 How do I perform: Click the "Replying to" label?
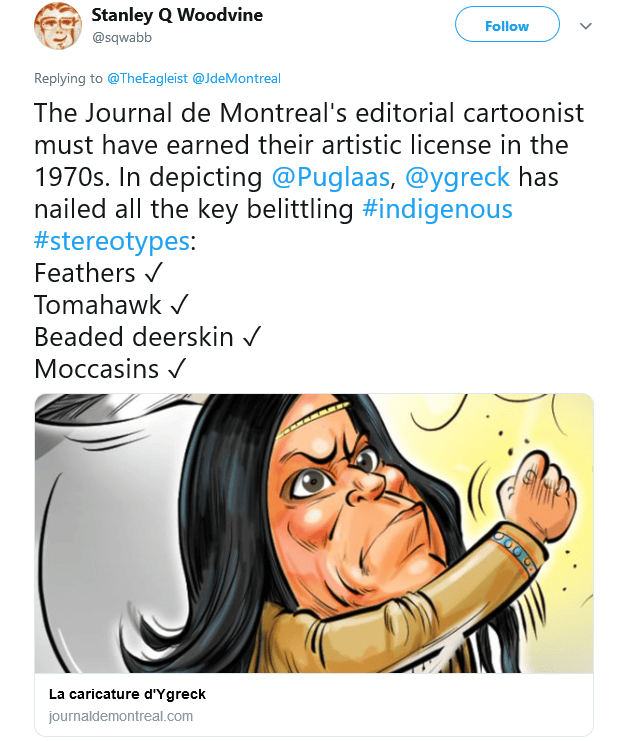pyautogui.click(x=68, y=78)
